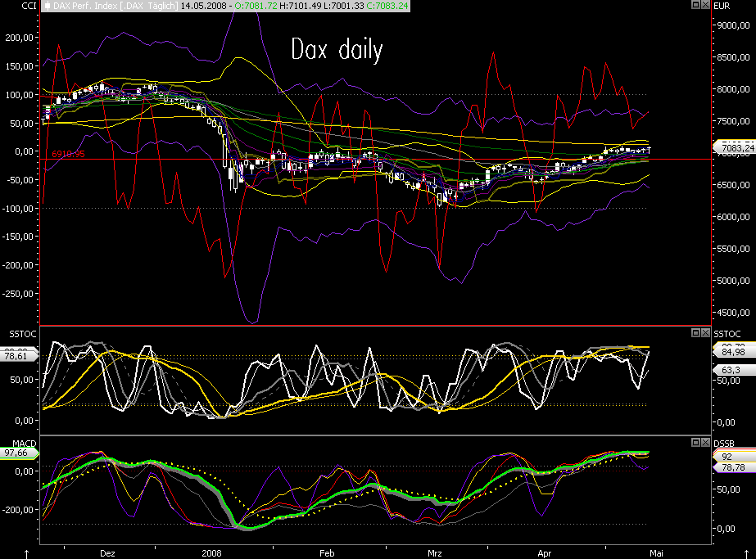Click the MACD axis label
This screenshot has height=559, width=756.
coord(24,444)
